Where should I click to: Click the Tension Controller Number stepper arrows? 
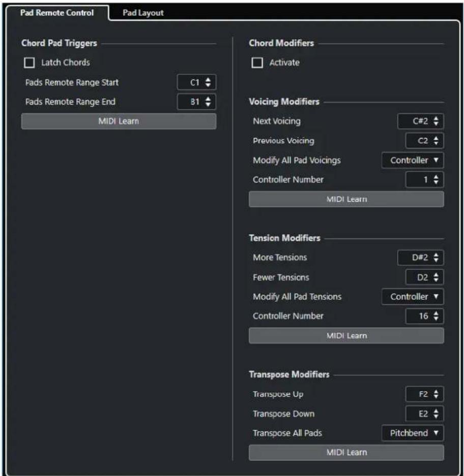(x=436, y=316)
